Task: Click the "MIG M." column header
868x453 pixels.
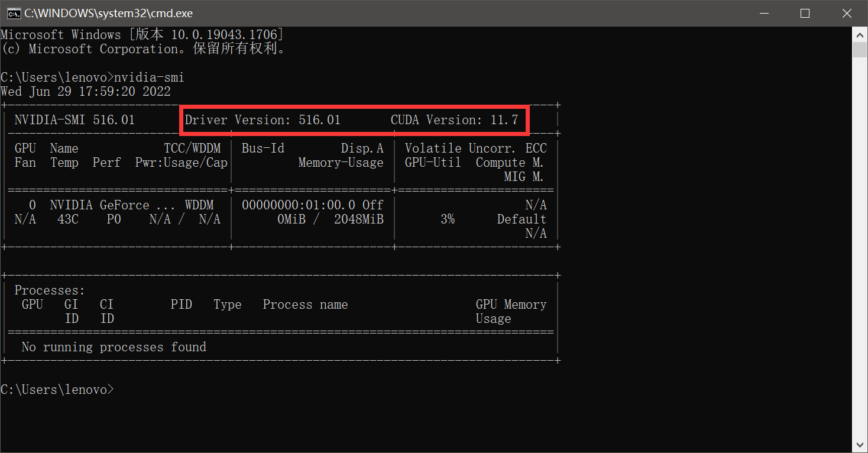Action: 524,177
